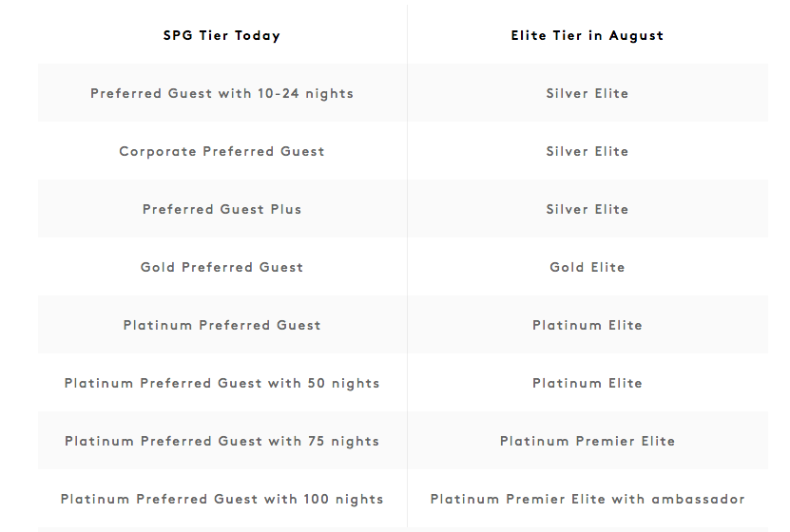
Task: Select the Platinum Premier Elite cell
Action: point(588,441)
